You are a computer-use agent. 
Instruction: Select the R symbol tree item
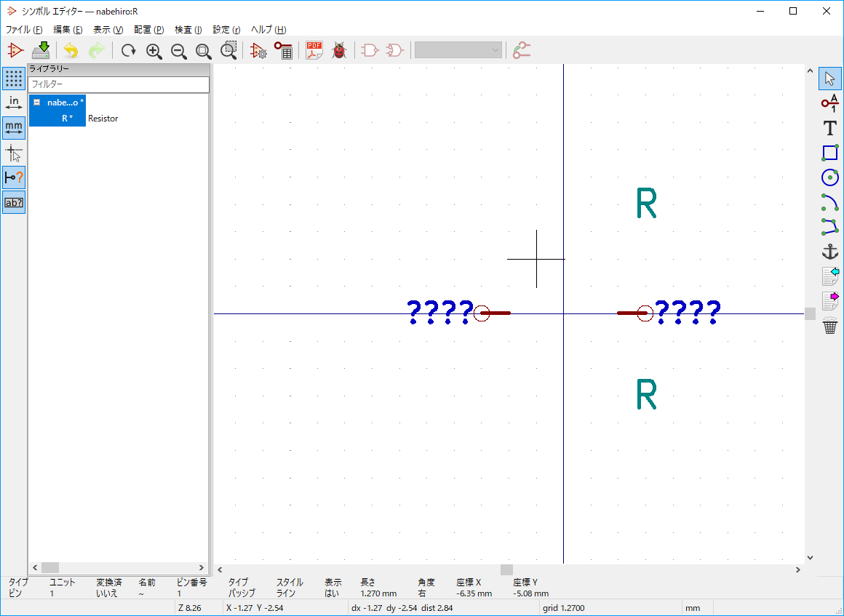[x=67, y=119]
